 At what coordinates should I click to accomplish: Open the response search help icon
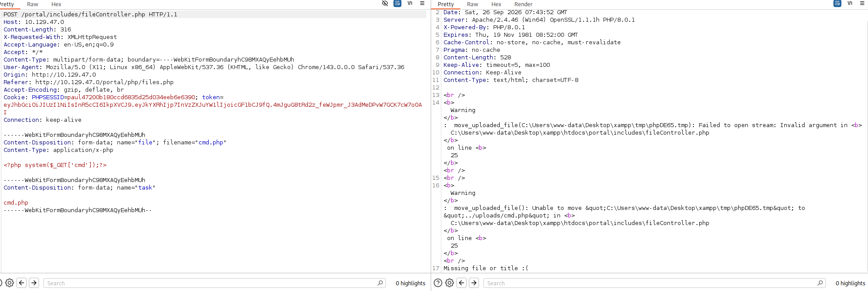pyautogui.click(x=438, y=283)
